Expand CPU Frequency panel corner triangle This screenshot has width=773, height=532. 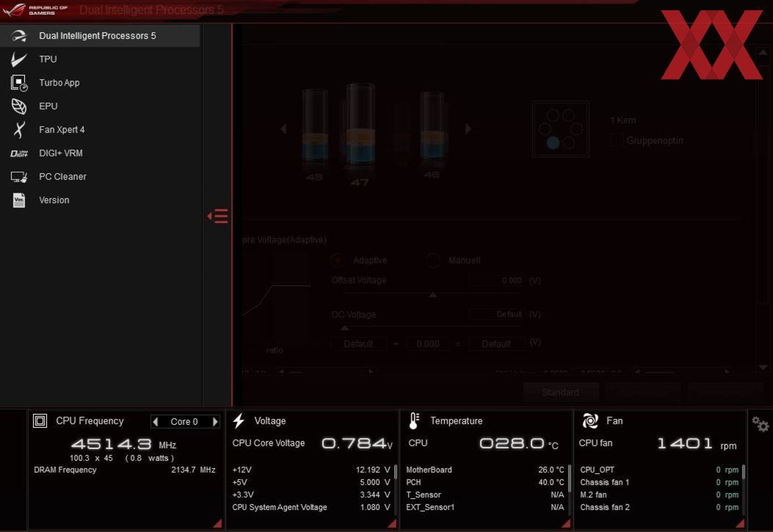click(x=218, y=523)
